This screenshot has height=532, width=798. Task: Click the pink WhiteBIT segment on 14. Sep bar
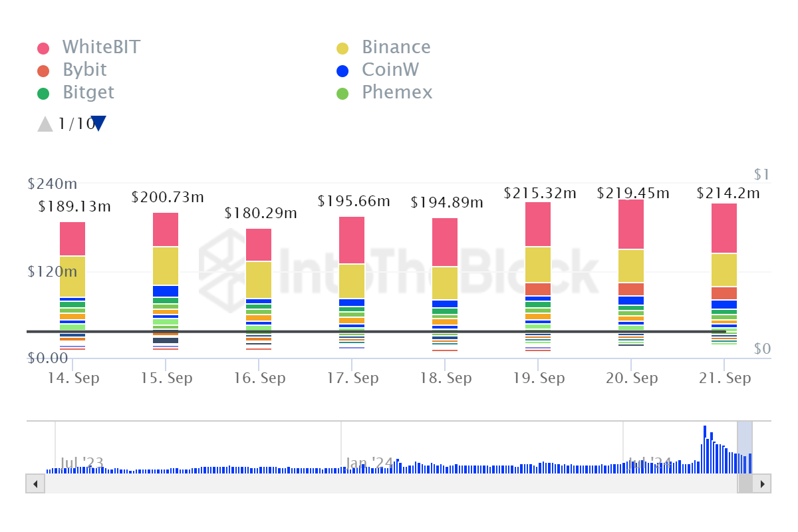coord(72,239)
